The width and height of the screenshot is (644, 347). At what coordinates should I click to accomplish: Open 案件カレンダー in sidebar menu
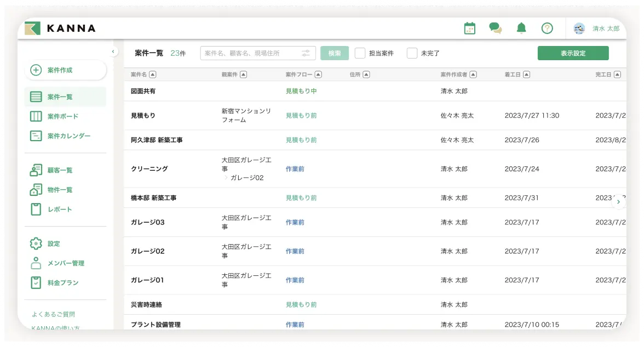66,136
